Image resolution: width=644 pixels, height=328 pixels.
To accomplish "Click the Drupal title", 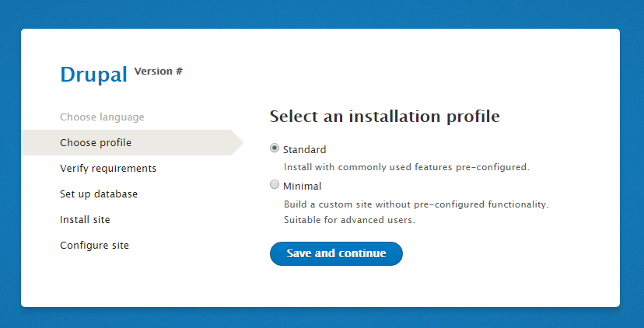I will tap(93, 75).
